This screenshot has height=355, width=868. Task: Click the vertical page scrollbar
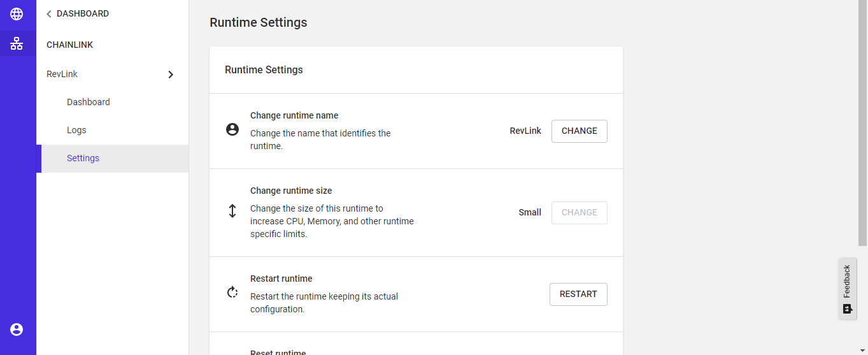[862, 127]
